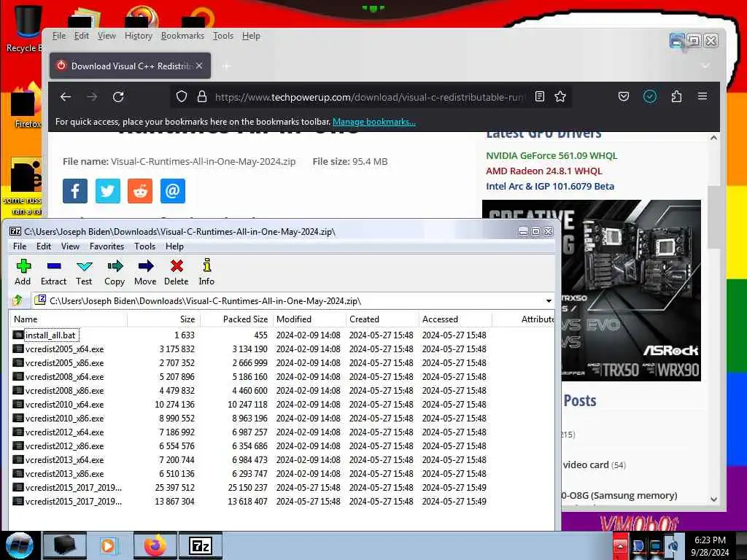The image size is (747, 560).
Task: Sort by the Created column header
Action: [x=382, y=319]
